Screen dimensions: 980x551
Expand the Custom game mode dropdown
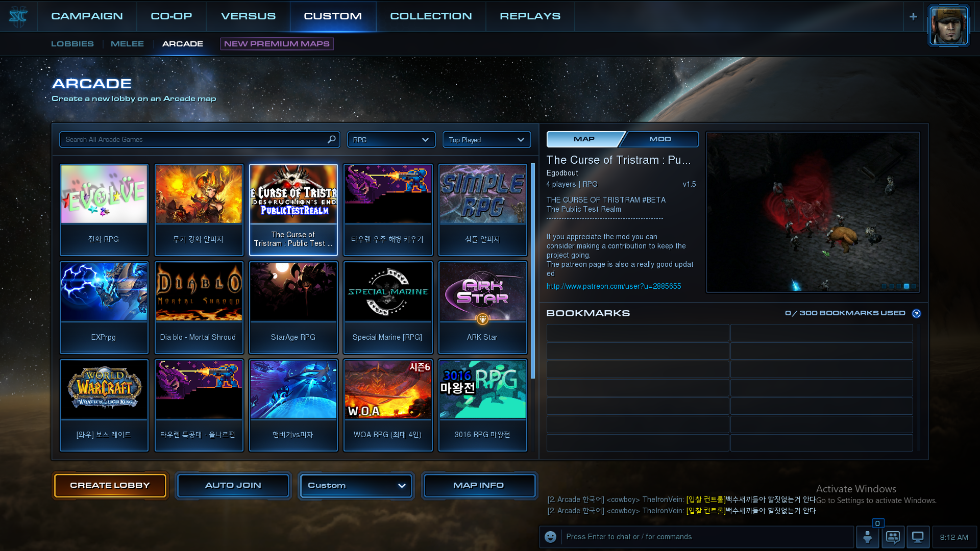pyautogui.click(x=356, y=486)
